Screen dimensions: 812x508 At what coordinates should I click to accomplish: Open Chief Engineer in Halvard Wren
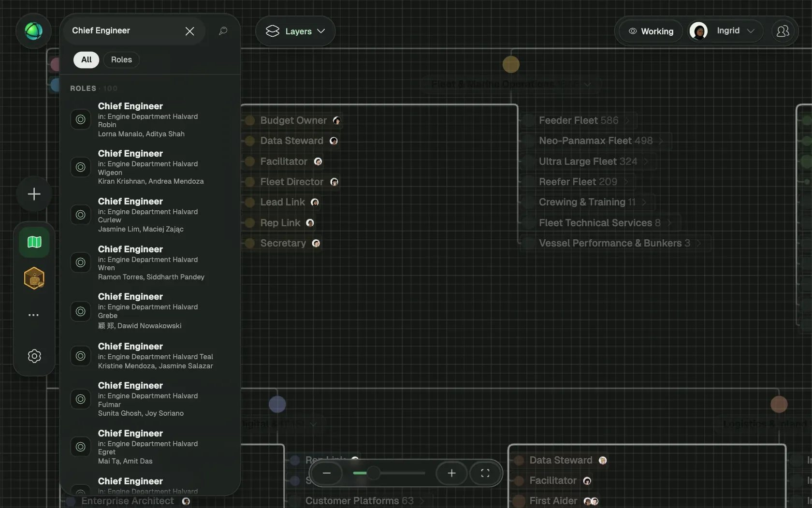[150, 262]
